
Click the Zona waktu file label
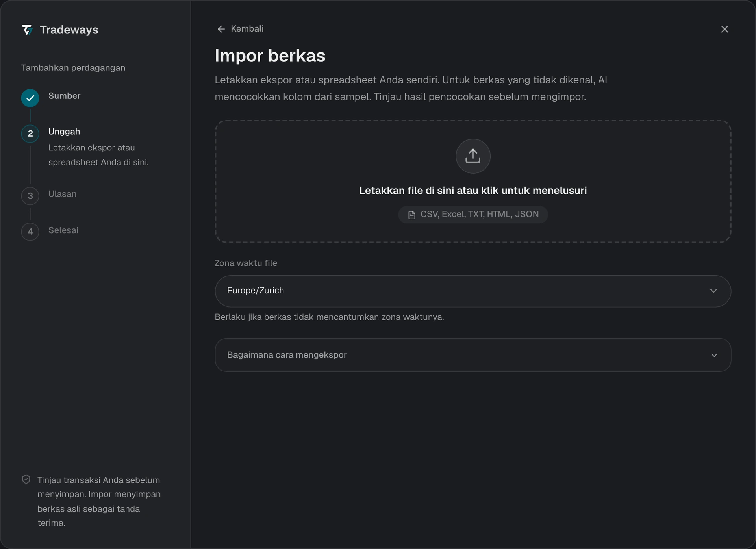(x=246, y=263)
